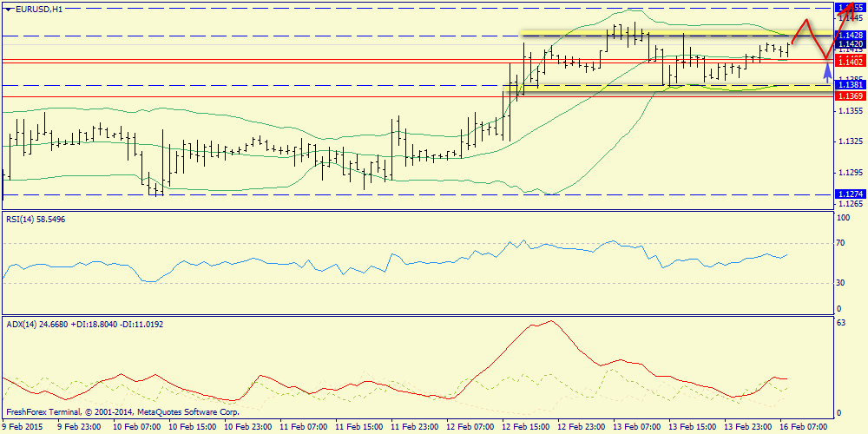Click the 13 Feb 07:00 time label
The image size is (868, 434).
pyautogui.click(x=636, y=427)
